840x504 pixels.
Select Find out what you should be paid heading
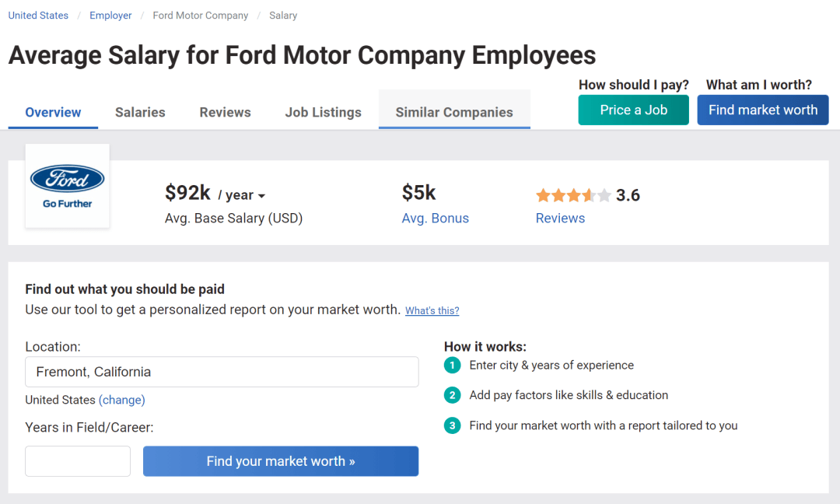(x=124, y=289)
